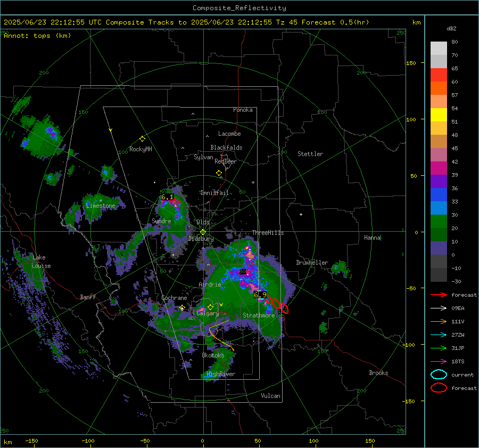Viewport: 479px width, 448px height.
Task: Click the Sundre town label
Action: [x=161, y=221]
